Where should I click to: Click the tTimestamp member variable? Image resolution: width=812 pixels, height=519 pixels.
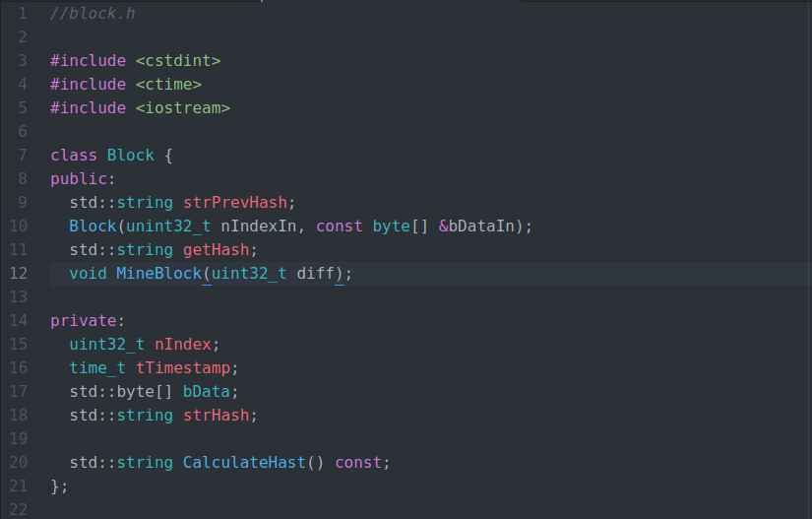183,367
